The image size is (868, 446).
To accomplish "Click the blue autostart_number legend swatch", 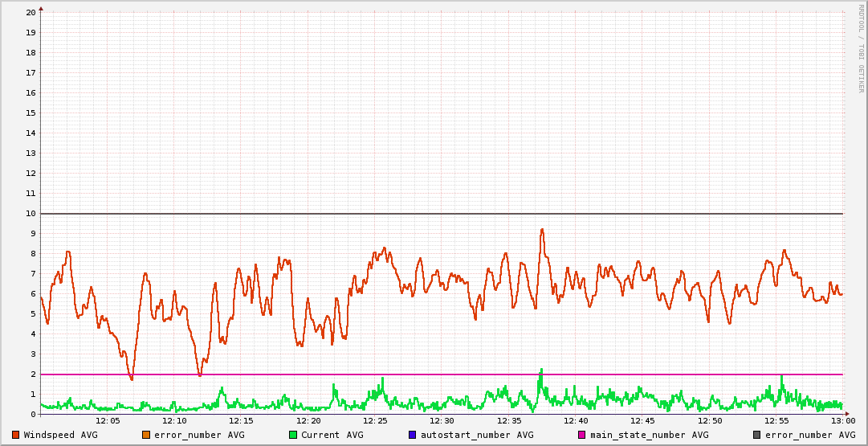I will tap(413, 435).
